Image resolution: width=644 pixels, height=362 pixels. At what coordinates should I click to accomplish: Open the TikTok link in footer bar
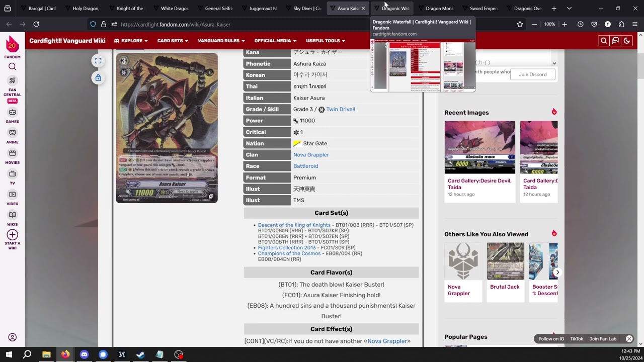click(577, 339)
